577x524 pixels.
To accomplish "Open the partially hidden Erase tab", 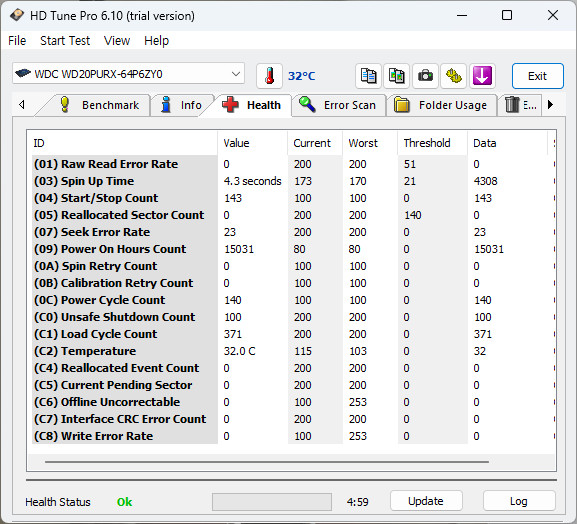I will (x=520, y=105).
